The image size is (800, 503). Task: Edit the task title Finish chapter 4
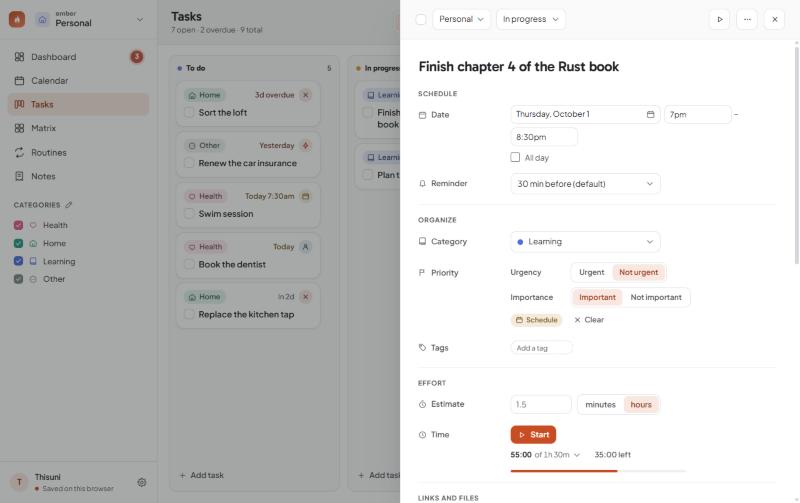click(518, 66)
